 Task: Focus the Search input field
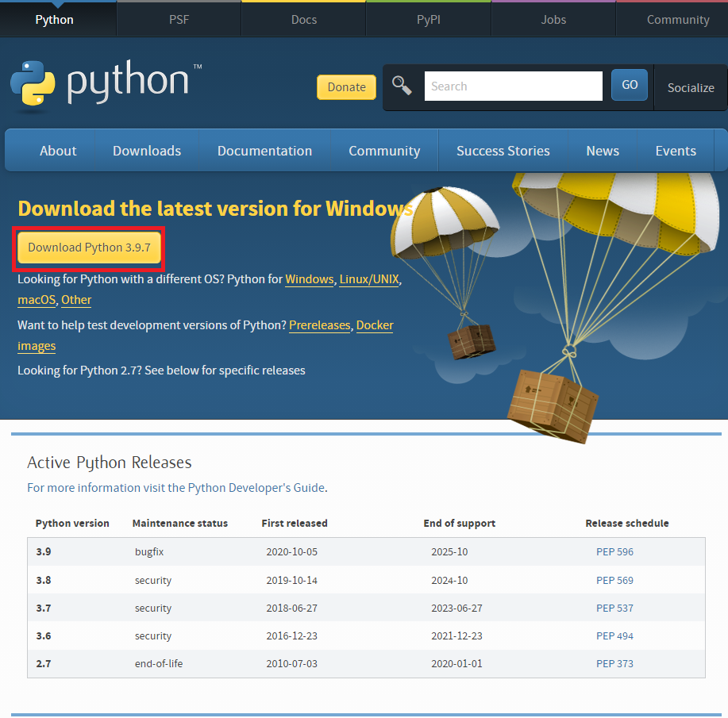[514, 86]
